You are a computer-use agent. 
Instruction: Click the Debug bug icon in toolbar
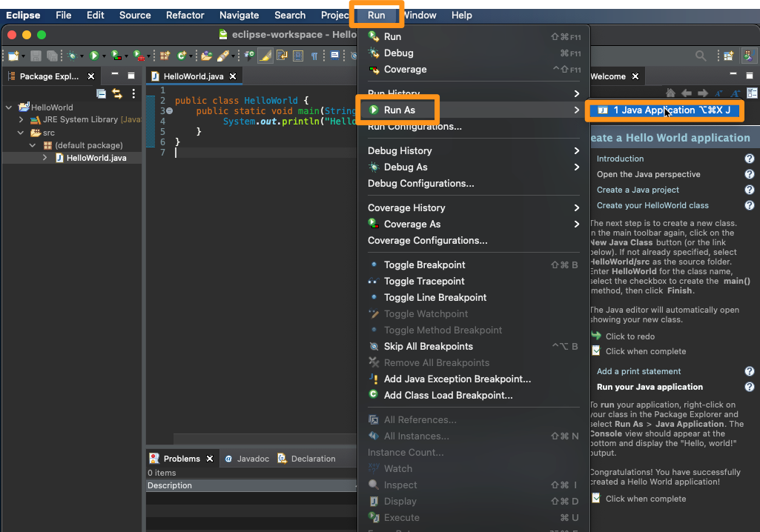coord(72,56)
